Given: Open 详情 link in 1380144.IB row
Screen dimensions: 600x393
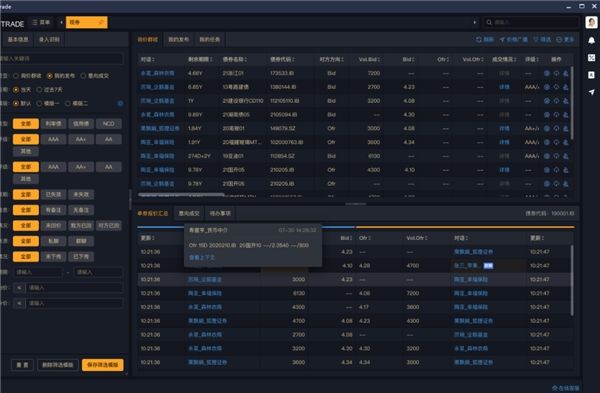Looking at the screenshot, I should click(x=504, y=87).
